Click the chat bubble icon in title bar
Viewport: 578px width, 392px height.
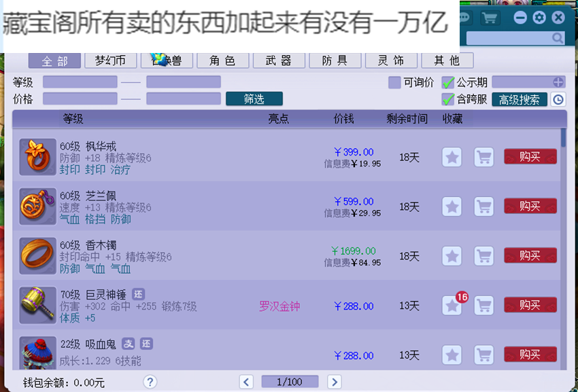click(464, 17)
